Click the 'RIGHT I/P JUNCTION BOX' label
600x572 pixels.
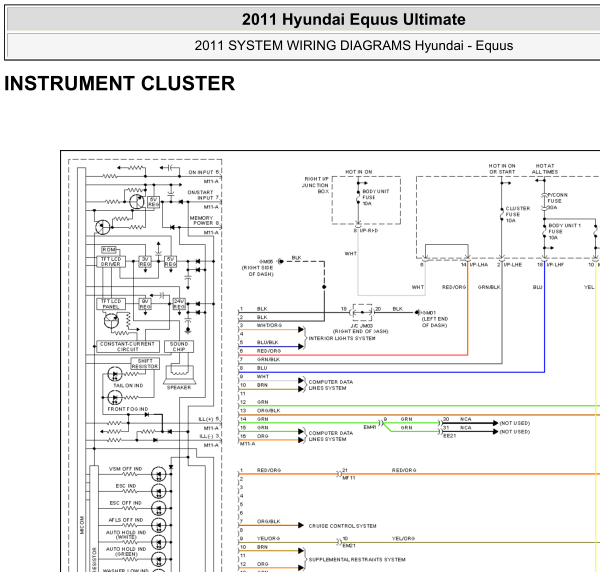click(315, 185)
